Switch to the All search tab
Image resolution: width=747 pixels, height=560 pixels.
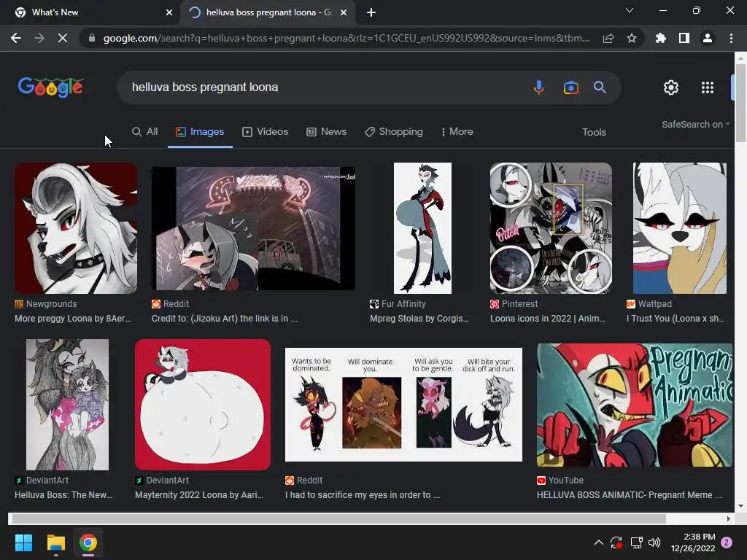point(145,132)
